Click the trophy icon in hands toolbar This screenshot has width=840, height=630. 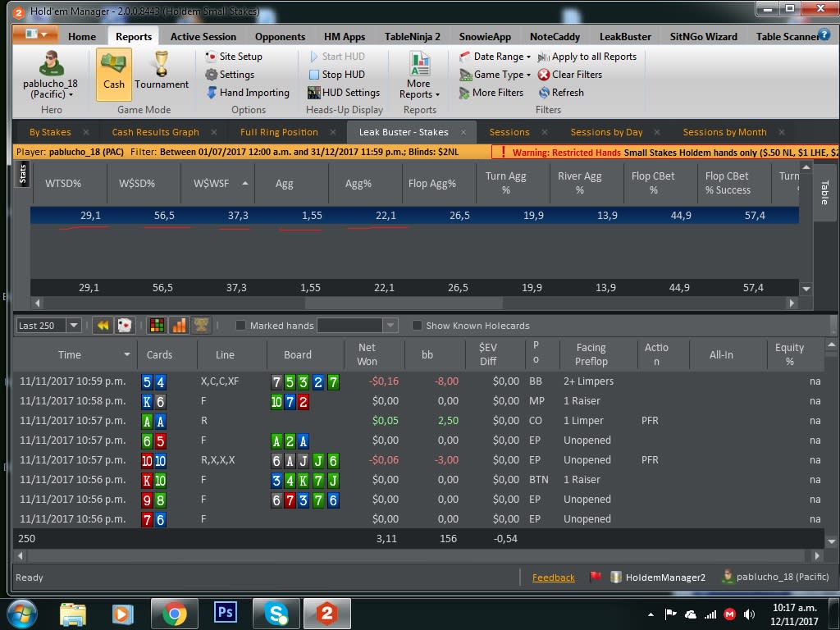point(201,325)
